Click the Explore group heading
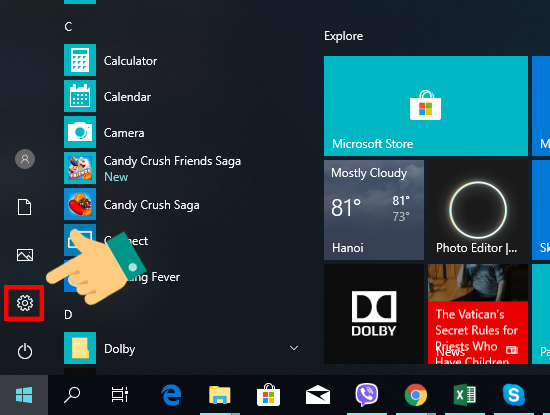550x415 pixels. [x=343, y=36]
